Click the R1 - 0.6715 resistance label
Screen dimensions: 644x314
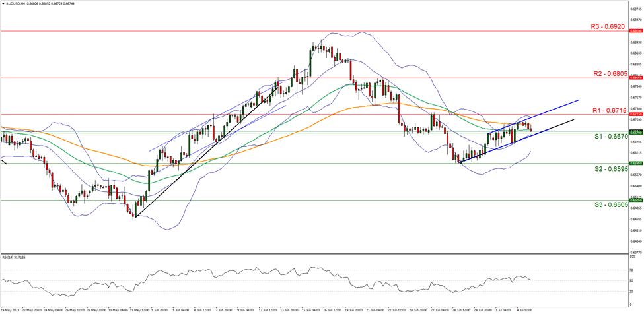pos(609,110)
